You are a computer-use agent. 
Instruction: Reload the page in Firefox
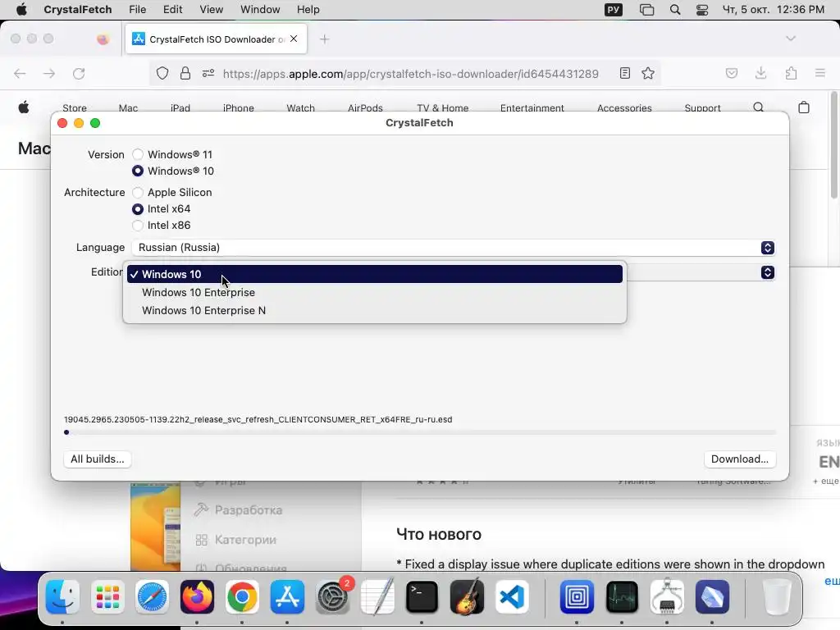79,73
